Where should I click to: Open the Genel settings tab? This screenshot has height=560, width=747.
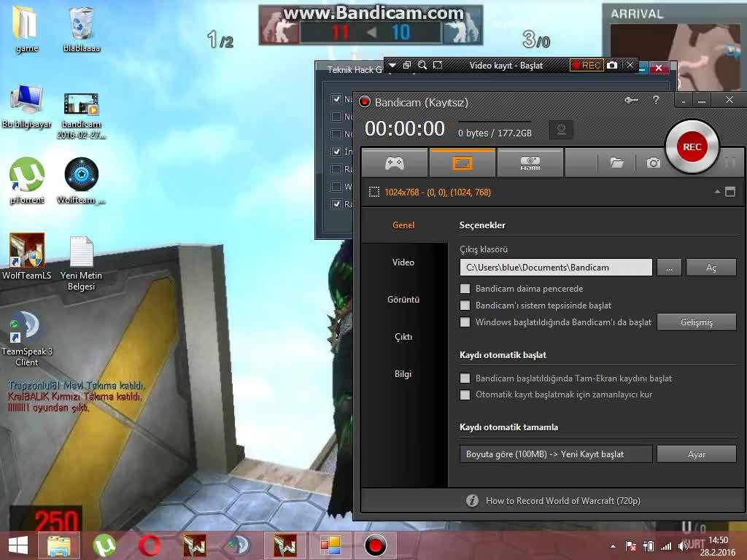(x=403, y=225)
